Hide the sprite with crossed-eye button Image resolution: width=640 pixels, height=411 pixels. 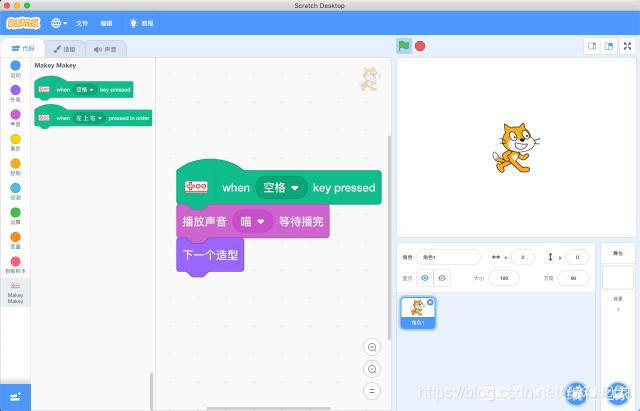click(x=442, y=278)
